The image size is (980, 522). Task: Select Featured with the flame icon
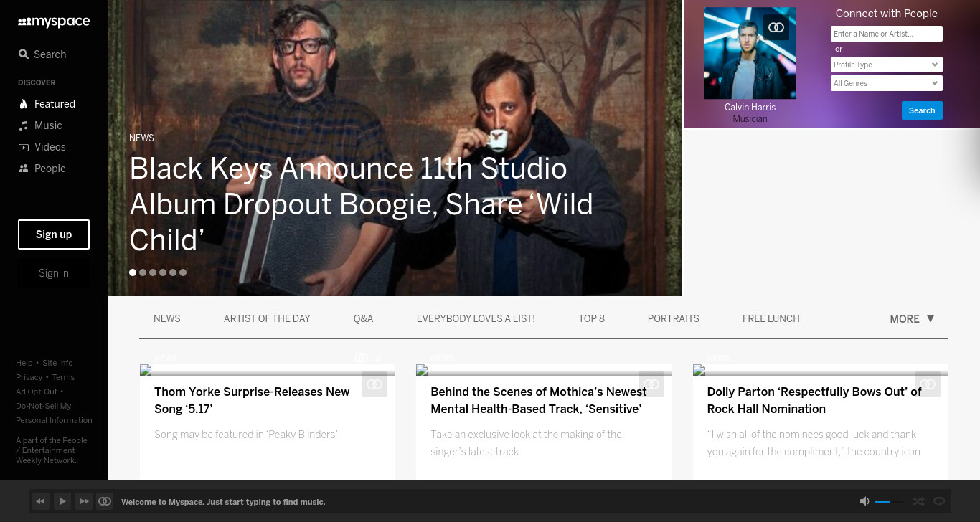tap(47, 104)
